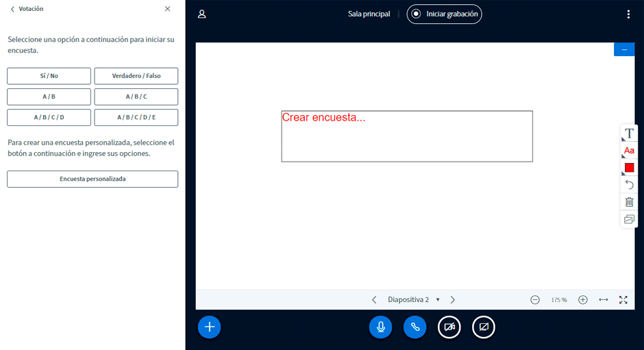Enable the webcam sharing
This screenshot has width=644, height=350.
coord(449,327)
